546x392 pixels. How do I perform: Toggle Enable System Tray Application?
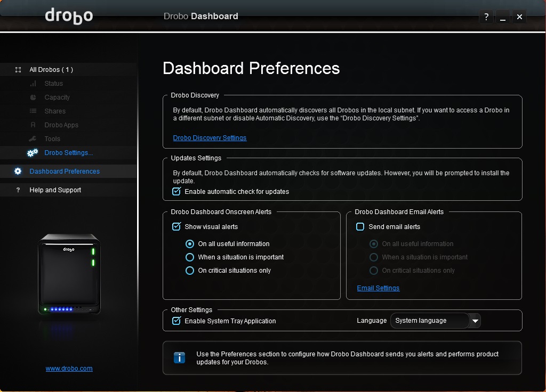[176, 321]
